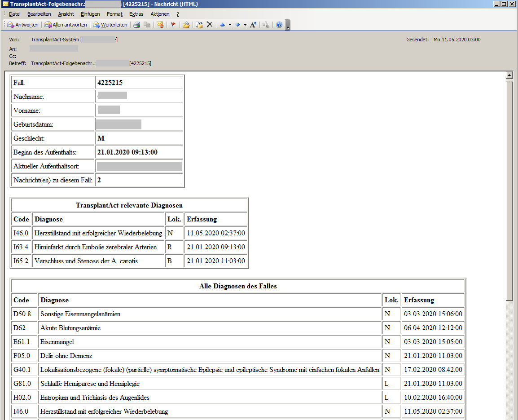Flag message with red follow-up flag

[x=173, y=25]
